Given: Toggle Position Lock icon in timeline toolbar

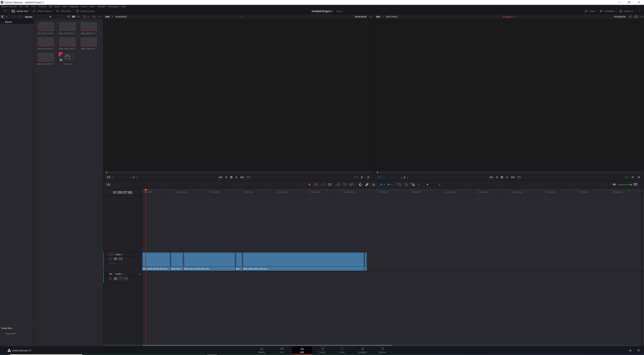Looking at the screenshot, I should [x=374, y=185].
